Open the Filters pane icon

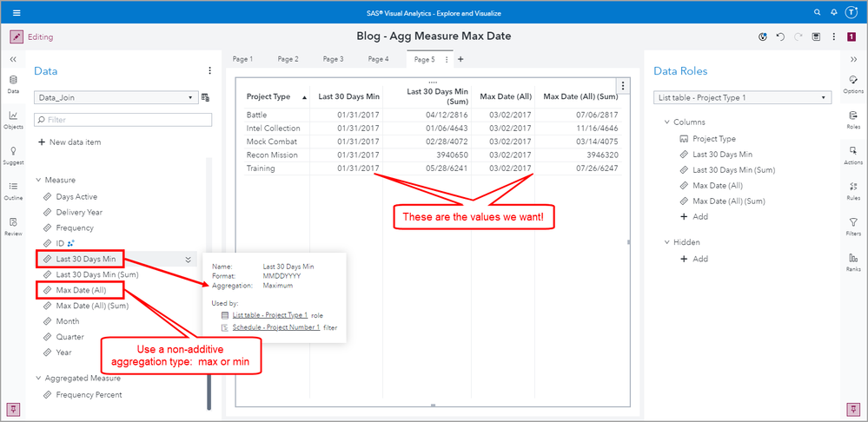[853, 227]
